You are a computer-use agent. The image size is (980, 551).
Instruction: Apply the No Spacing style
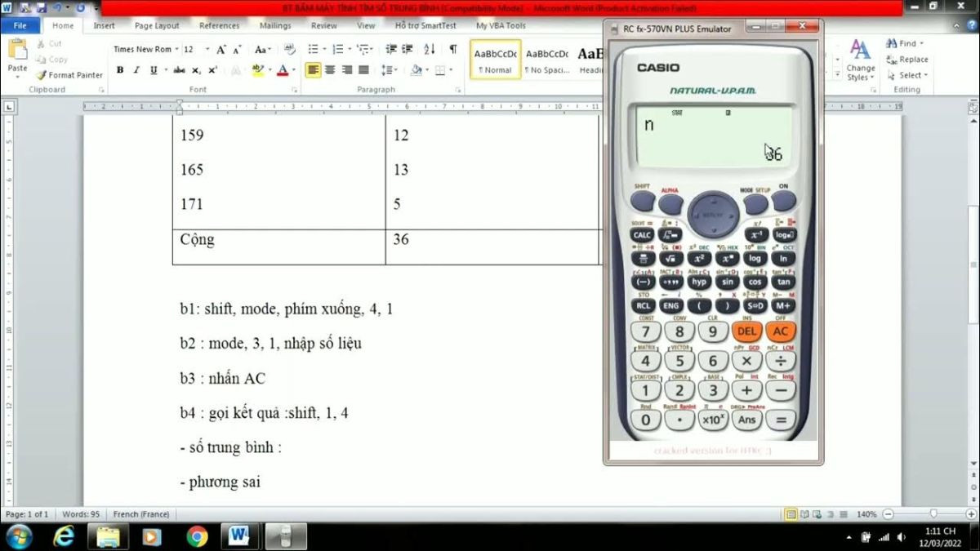click(x=546, y=60)
